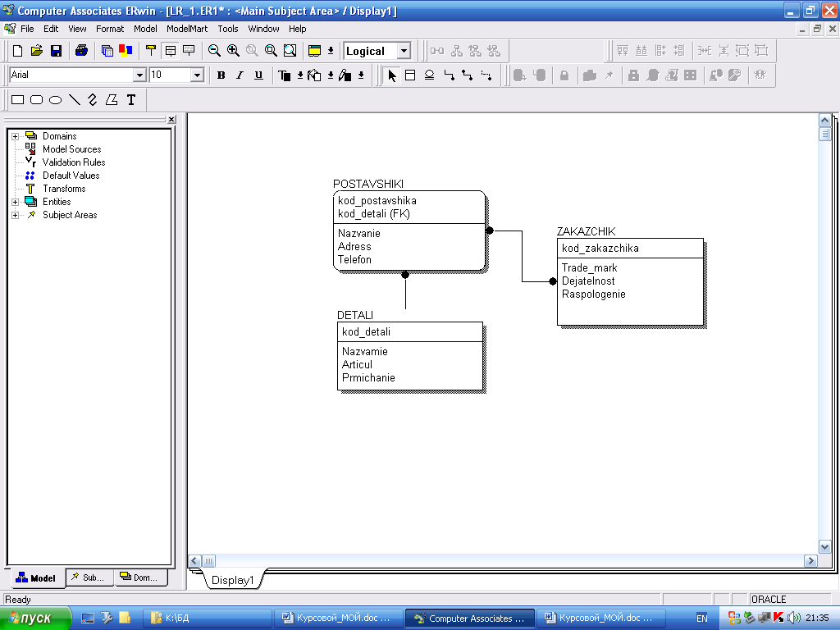Click the horizontal scrollbar right arrow
The width and height of the screenshot is (840, 630).
click(810, 561)
